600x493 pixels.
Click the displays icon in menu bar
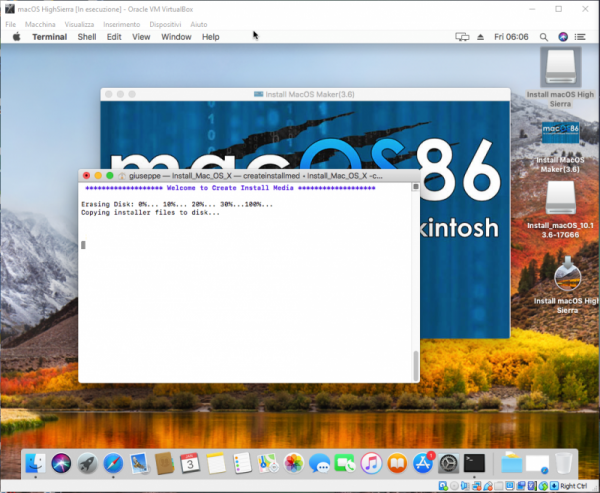click(x=462, y=37)
